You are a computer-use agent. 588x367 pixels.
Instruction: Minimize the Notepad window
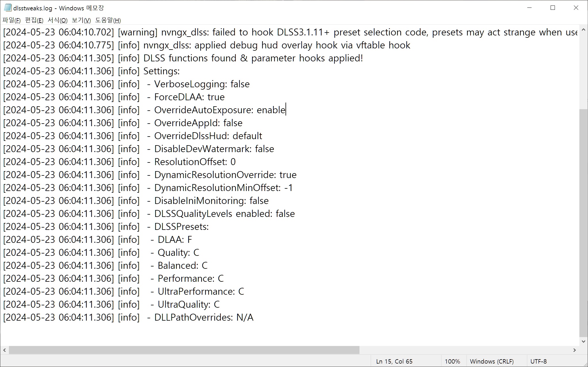click(x=529, y=8)
